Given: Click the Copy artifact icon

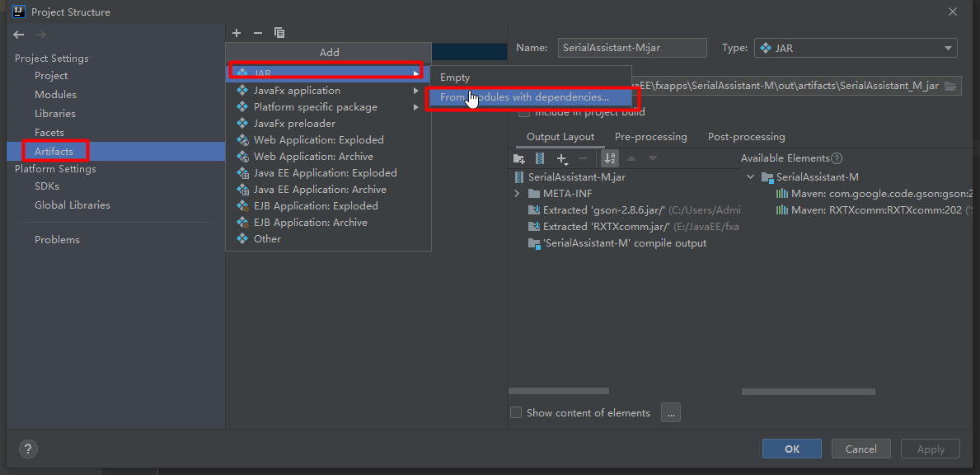Looking at the screenshot, I should [279, 33].
